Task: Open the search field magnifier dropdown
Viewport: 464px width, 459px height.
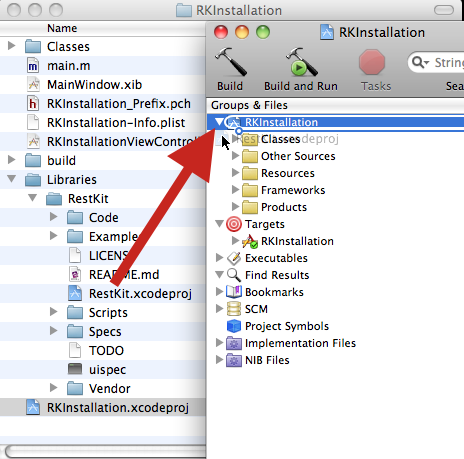Action: click(x=420, y=62)
